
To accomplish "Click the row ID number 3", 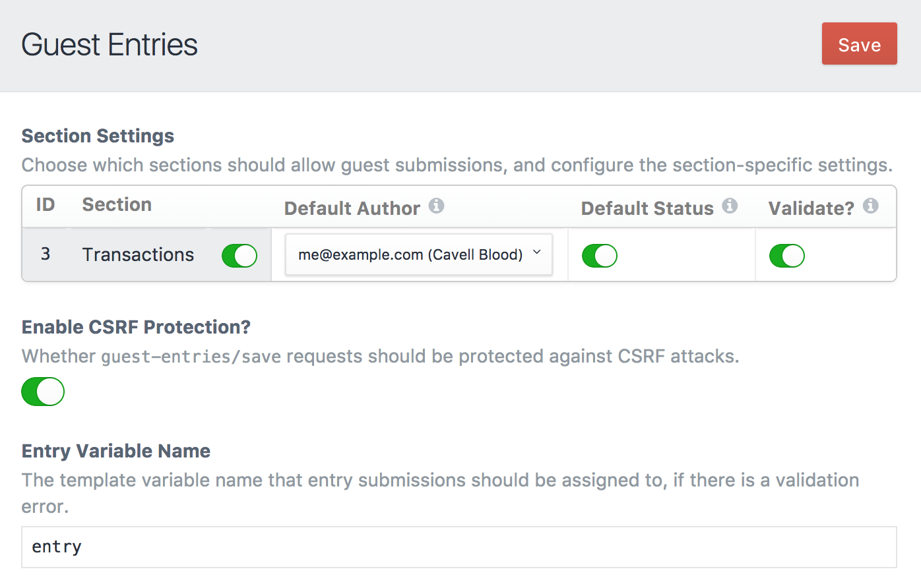I will tap(46, 254).
